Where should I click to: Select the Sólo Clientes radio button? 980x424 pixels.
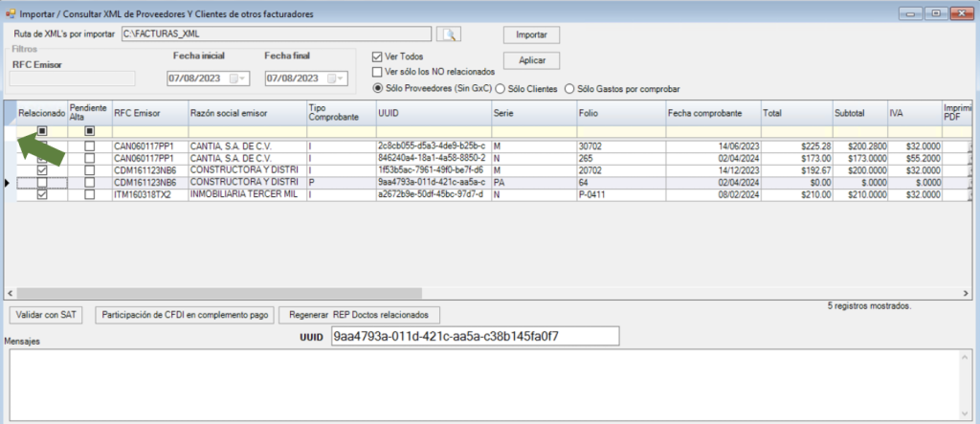point(500,89)
